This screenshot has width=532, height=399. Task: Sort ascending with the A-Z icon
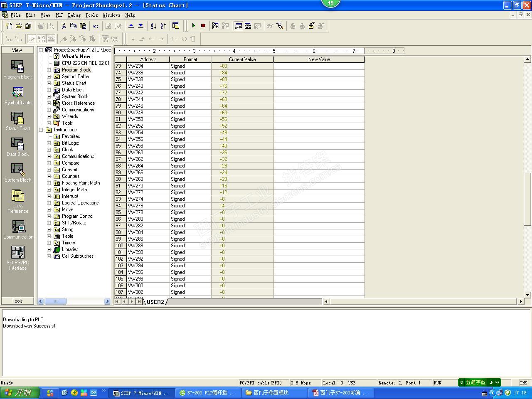click(153, 26)
